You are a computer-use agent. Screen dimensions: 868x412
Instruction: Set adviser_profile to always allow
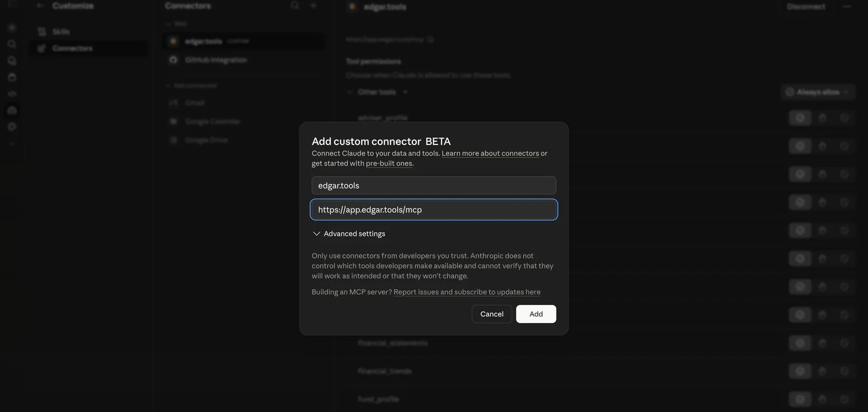point(800,118)
